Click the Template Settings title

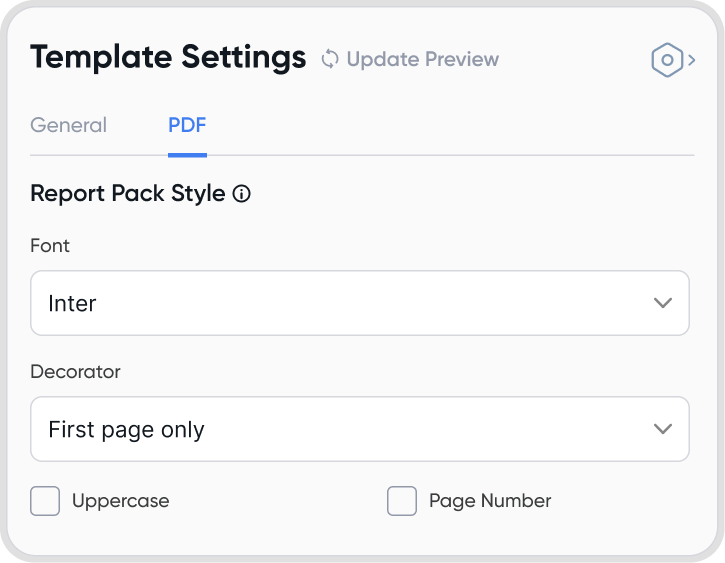point(168,58)
